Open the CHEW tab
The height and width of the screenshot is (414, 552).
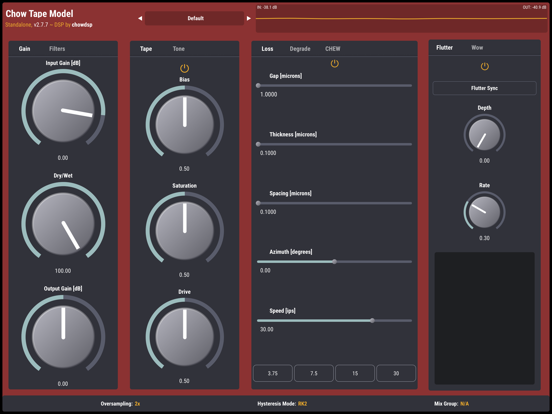point(332,49)
